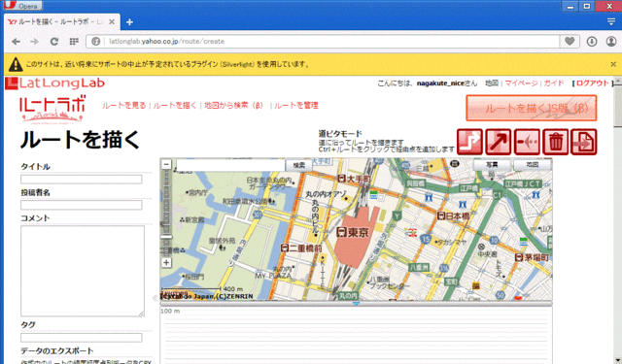This screenshot has width=622, height=364.
Task: Click the 日本橋 station marker
Action: (x=441, y=215)
